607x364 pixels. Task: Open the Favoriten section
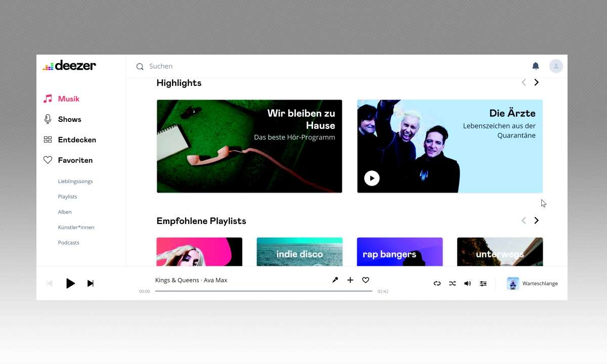coord(75,160)
